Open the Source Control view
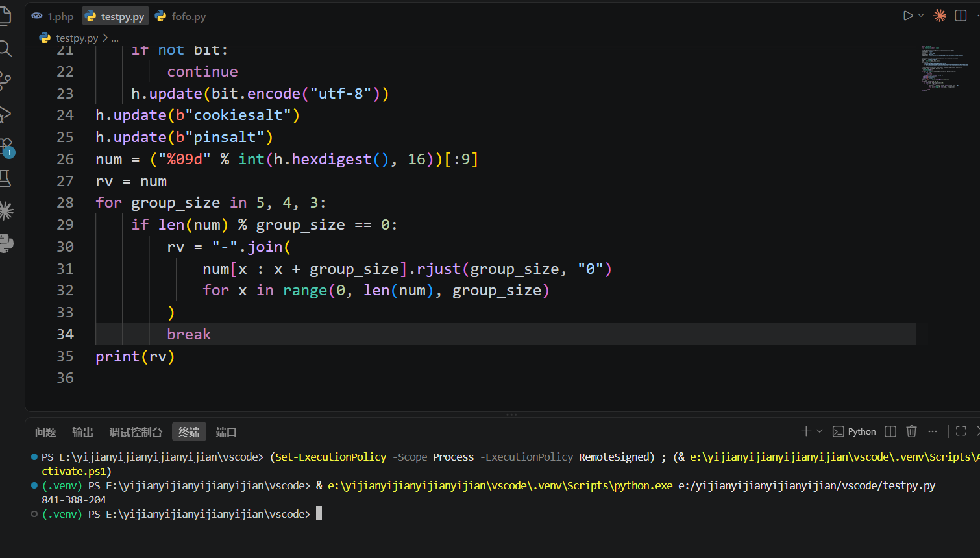980x558 pixels. 5,81
